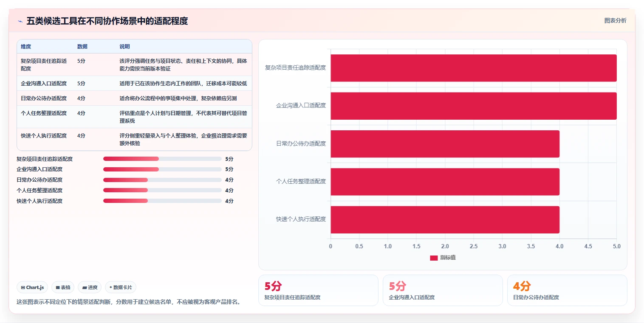644x323 pixels.
Task: Click the 5分 value in 企业沟通入口适配度 table row
Action: [x=81, y=83]
